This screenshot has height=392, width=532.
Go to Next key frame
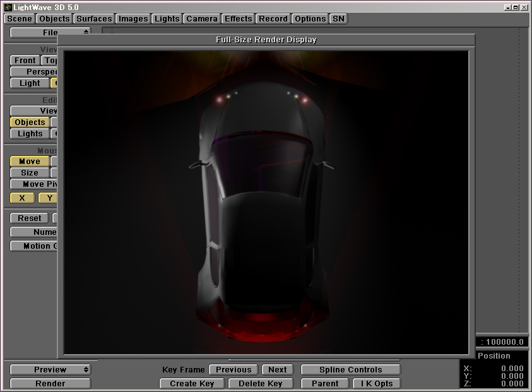coord(277,370)
